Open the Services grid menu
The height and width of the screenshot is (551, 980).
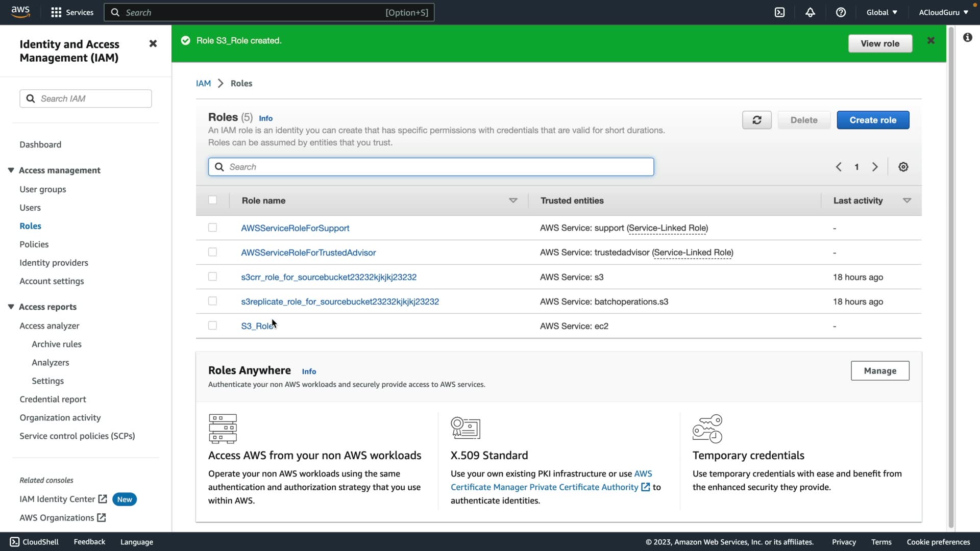click(56, 12)
